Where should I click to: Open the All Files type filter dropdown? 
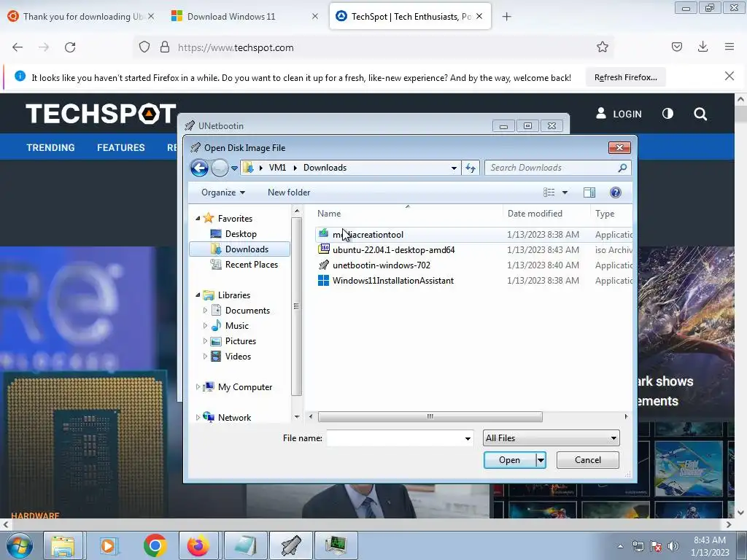point(551,438)
